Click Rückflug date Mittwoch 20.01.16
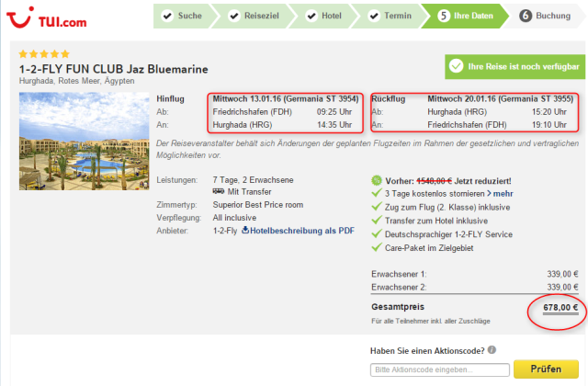The image size is (588, 386). (461, 99)
